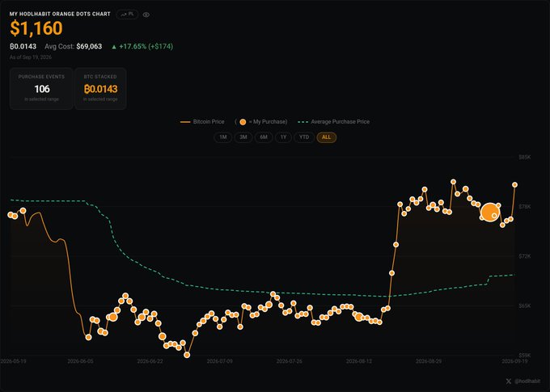
Task: Click the 2026-07-26 date label
Action: (289, 361)
